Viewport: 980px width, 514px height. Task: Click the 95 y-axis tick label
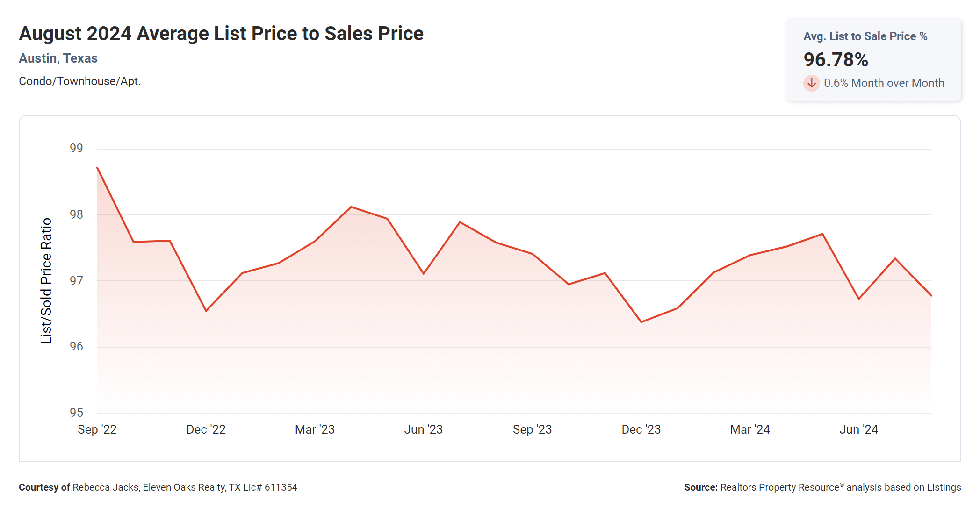point(76,413)
